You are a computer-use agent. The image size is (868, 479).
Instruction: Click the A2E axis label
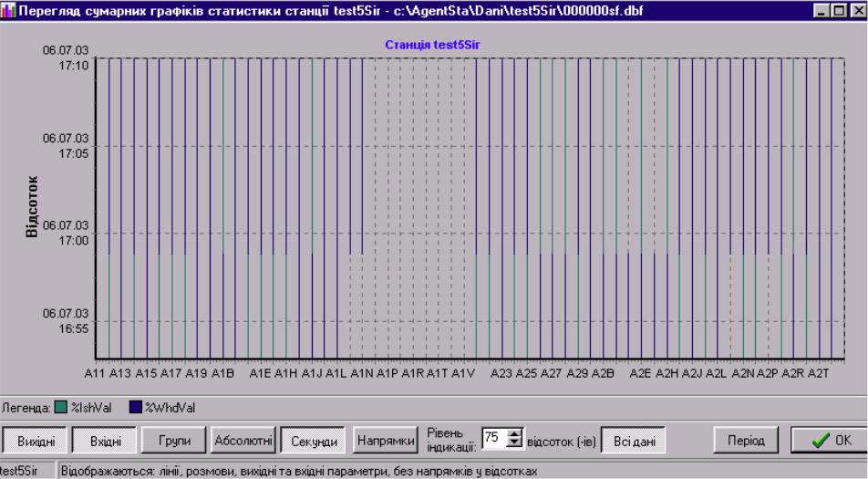[x=640, y=373]
